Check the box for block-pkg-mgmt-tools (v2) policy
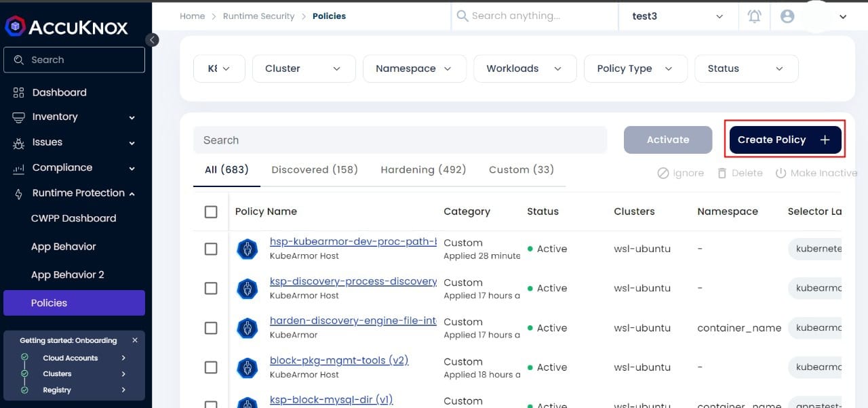The image size is (868, 408). [211, 367]
